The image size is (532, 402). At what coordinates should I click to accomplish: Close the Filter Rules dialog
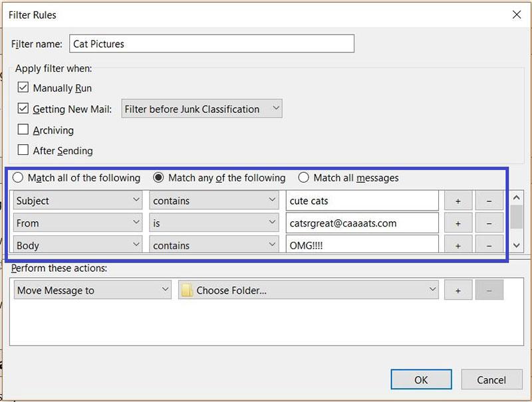tap(516, 14)
